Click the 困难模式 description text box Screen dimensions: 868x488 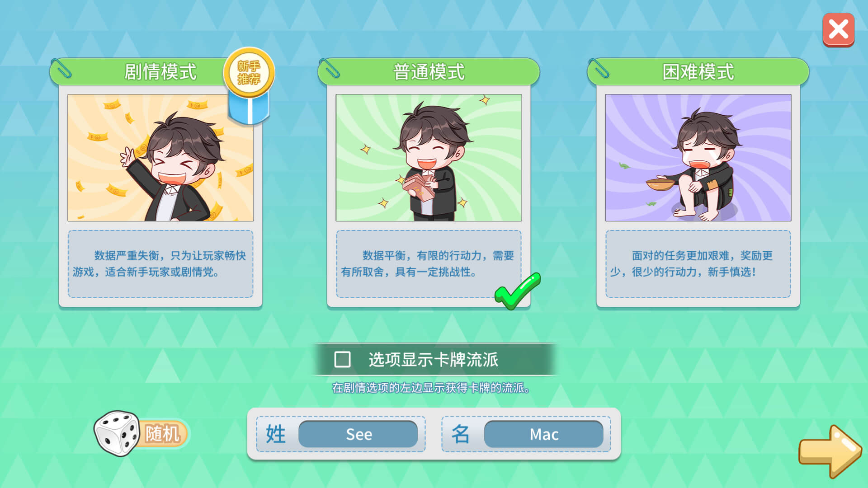point(698,264)
